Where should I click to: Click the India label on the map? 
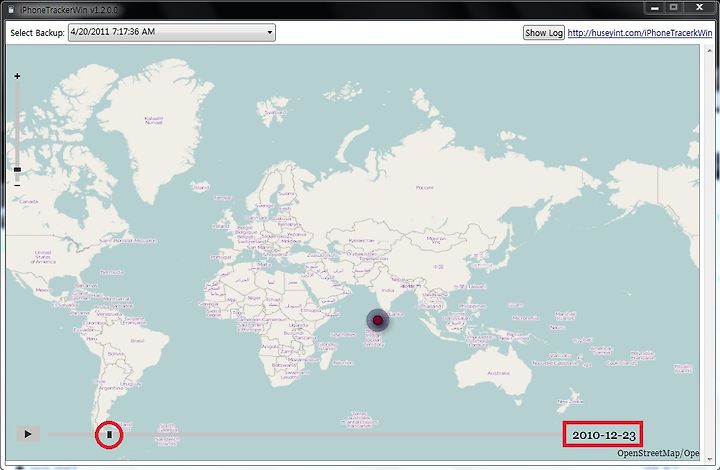pyautogui.click(x=388, y=291)
